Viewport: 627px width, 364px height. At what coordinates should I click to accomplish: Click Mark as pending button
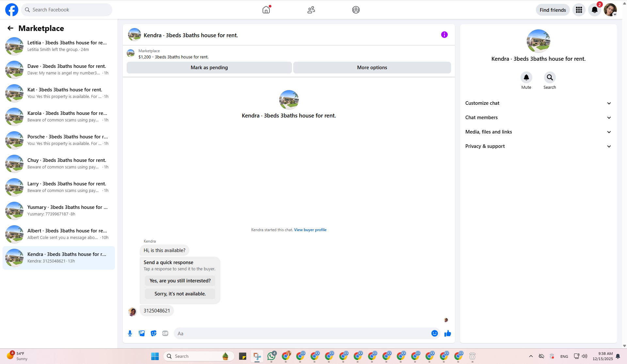(x=209, y=68)
